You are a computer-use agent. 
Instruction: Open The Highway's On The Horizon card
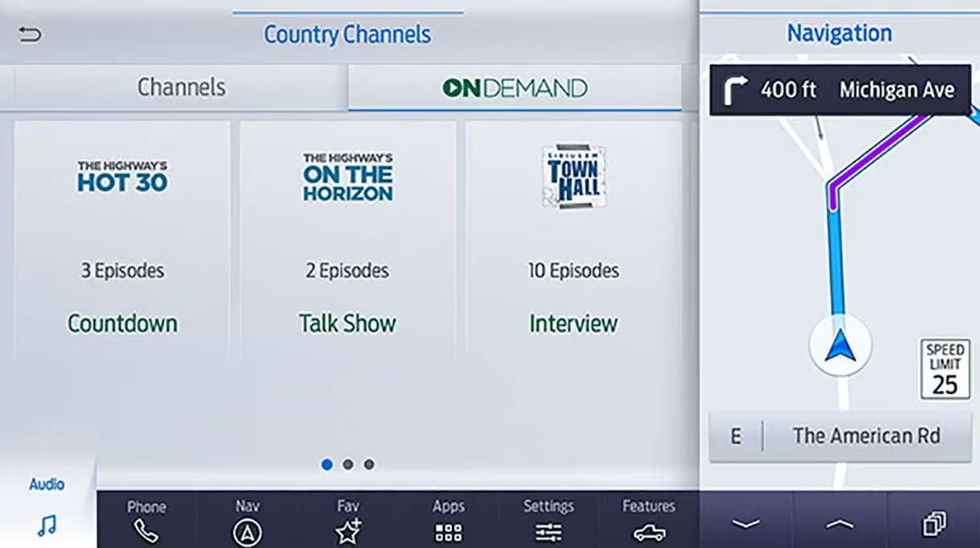(348, 239)
